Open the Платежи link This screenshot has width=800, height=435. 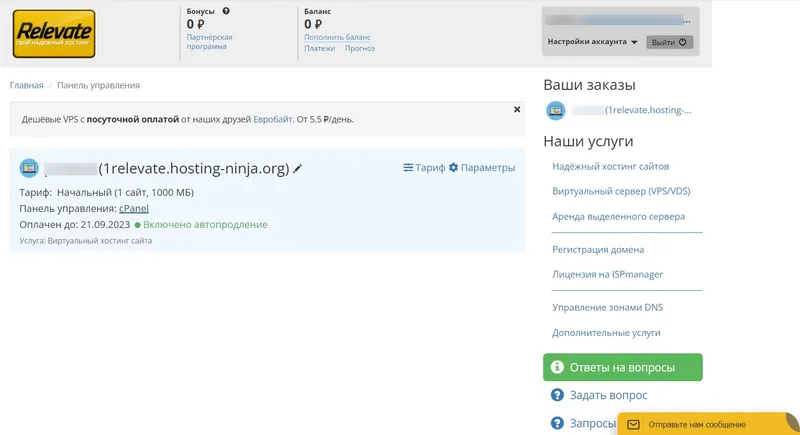pyautogui.click(x=319, y=48)
